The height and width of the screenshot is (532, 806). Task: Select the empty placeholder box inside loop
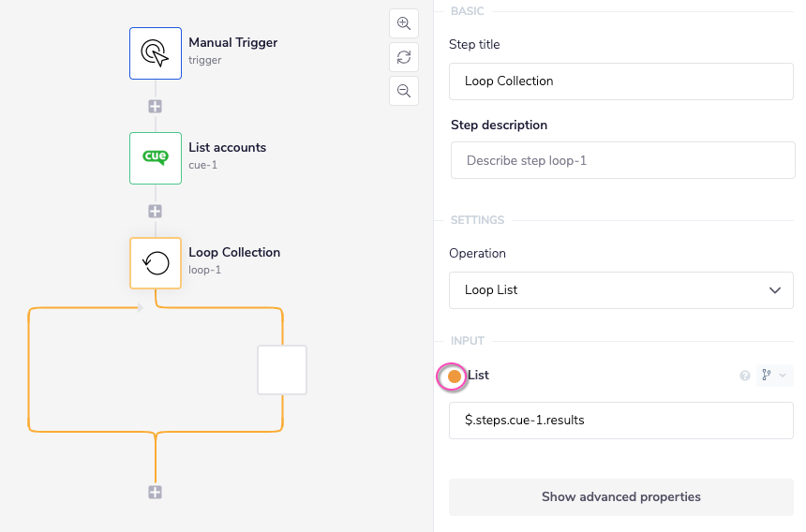282,370
